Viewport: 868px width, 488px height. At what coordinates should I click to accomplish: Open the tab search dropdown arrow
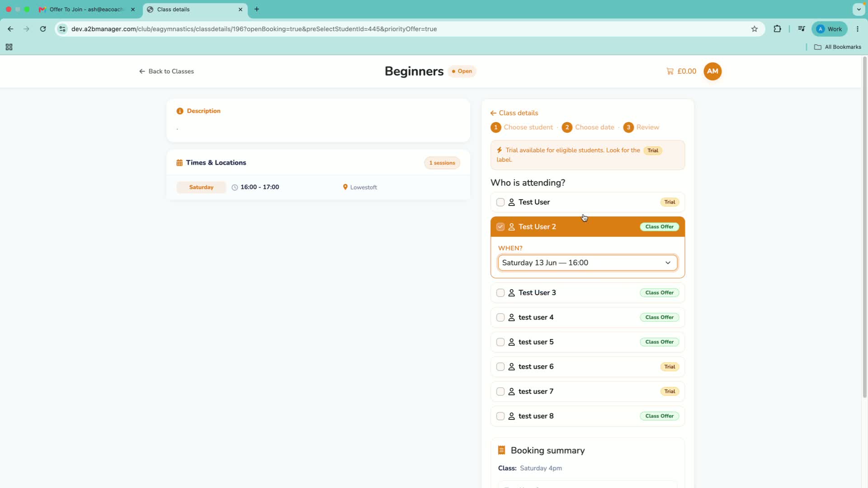859,9
